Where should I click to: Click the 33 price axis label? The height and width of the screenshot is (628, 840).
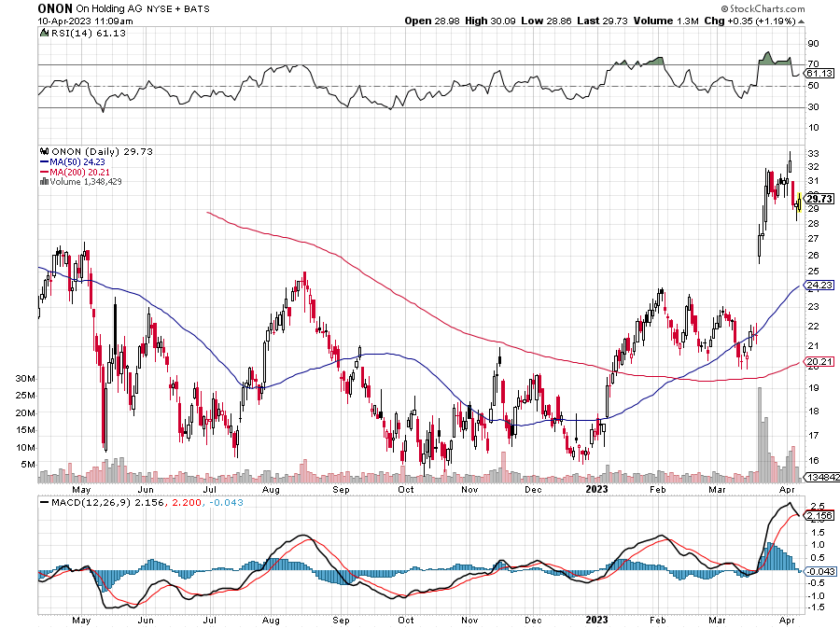pos(813,154)
